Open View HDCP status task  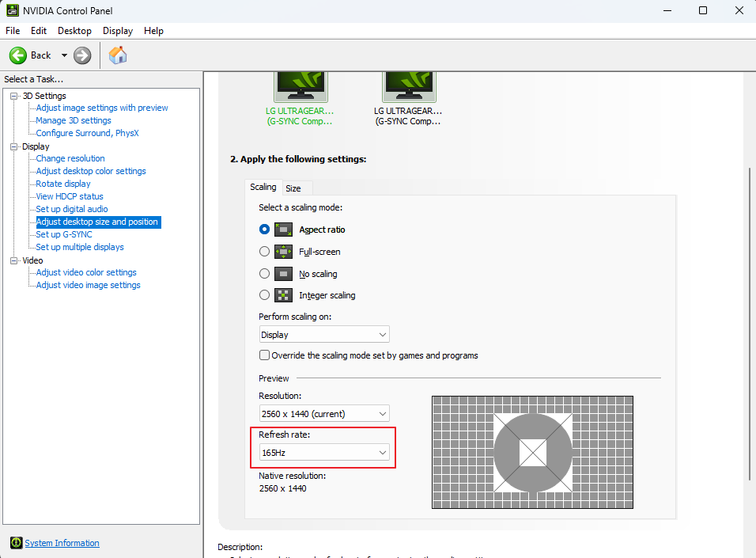70,196
